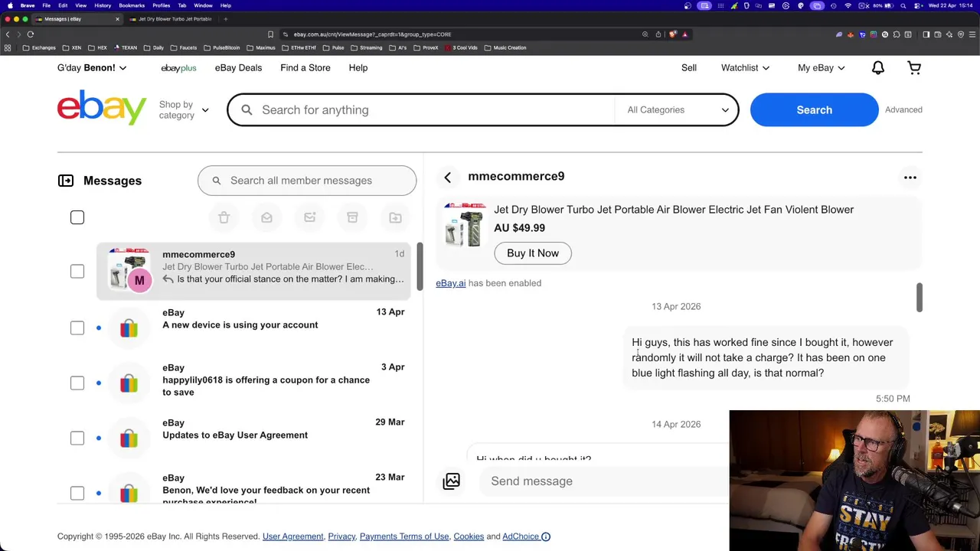Open a new browser tab
The height and width of the screenshot is (551, 980).
tap(225, 18)
